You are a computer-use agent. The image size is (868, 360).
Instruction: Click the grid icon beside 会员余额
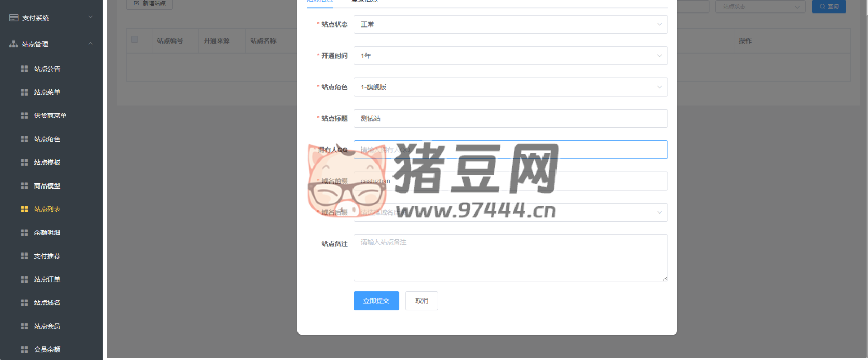click(24, 349)
